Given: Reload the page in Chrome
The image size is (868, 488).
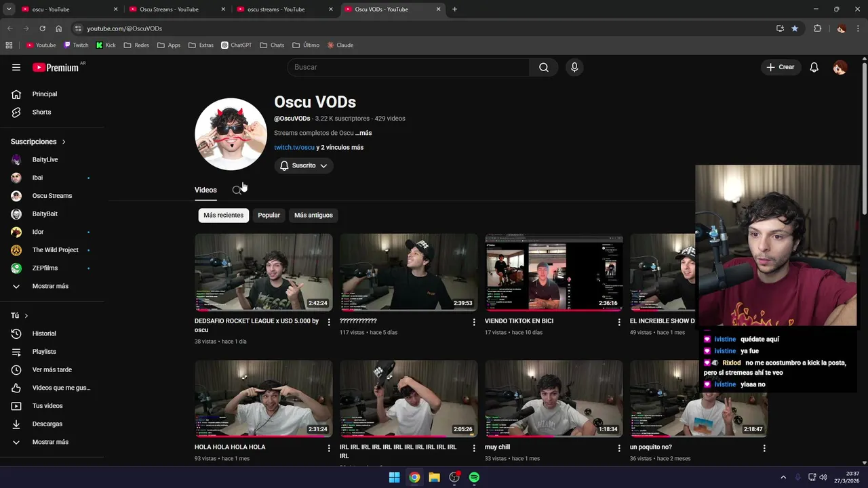Looking at the screenshot, I should [x=42, y=28].
